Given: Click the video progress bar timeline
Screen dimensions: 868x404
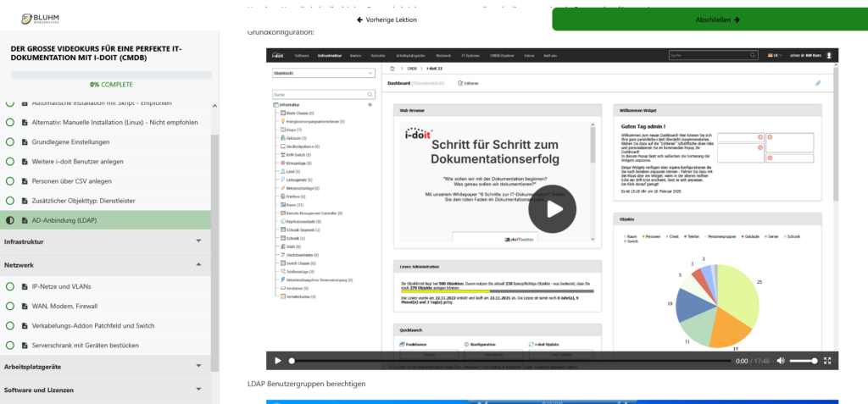Looking at the screenshot, I should coord(509,361).
